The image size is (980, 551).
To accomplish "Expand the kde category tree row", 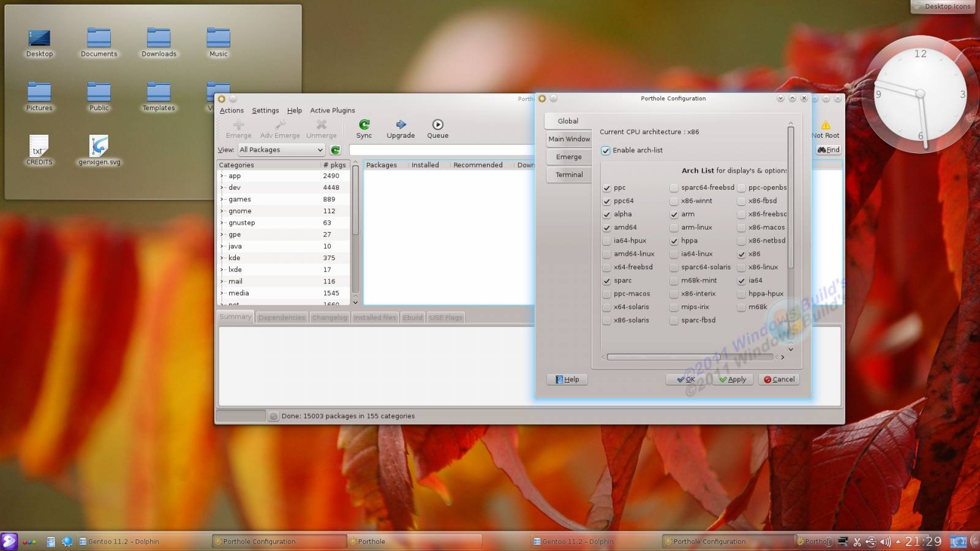I will (222, 258).
